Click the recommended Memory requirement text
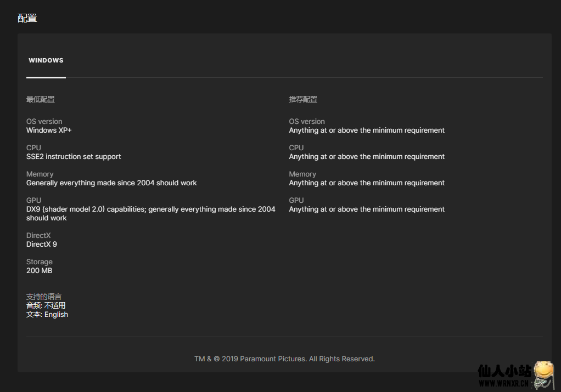561x392 pixels. pyautogui.click(x=367, y=183)
